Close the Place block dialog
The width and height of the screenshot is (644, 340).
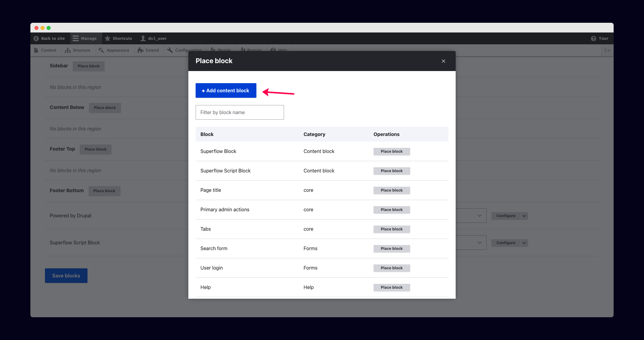(444, 61)
